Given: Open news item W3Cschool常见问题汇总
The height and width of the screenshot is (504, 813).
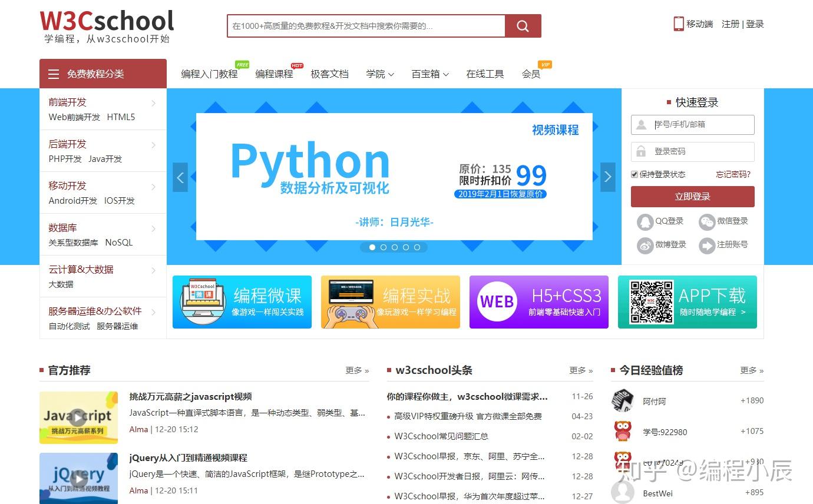Looking at the screenshot, I should (x=441, y=436).
